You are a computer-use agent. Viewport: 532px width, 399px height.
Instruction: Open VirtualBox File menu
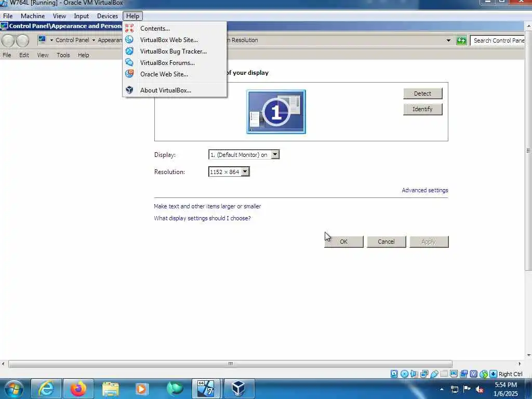(8, 16)
